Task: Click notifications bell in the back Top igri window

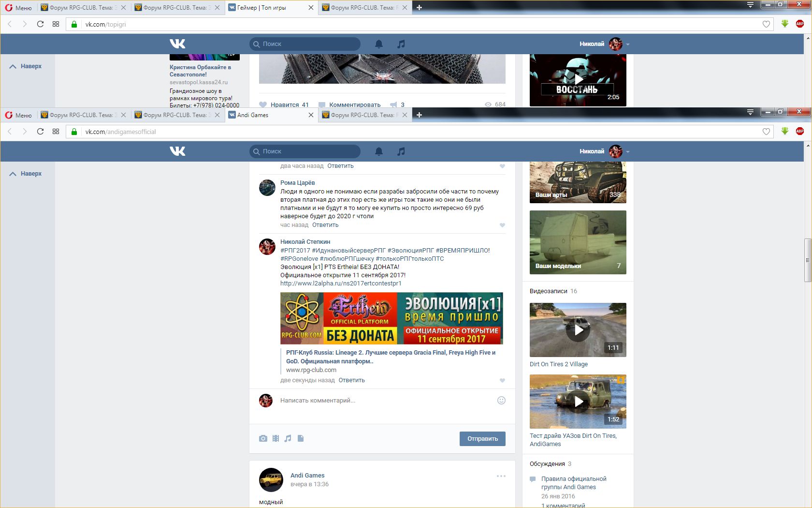Action: pyautogui.click(x=379, y=44)
